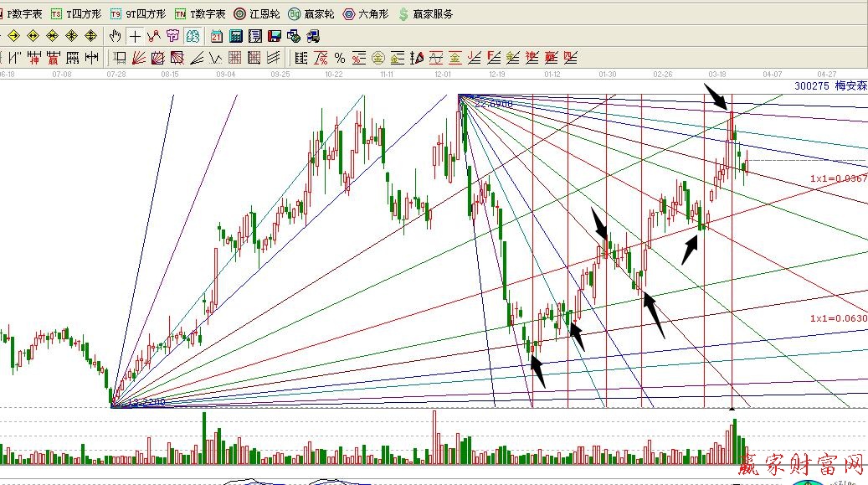This screenshot has height=485, width=868.
Task: Click the 赢家服务 button
Action: [x=427, y=14]
